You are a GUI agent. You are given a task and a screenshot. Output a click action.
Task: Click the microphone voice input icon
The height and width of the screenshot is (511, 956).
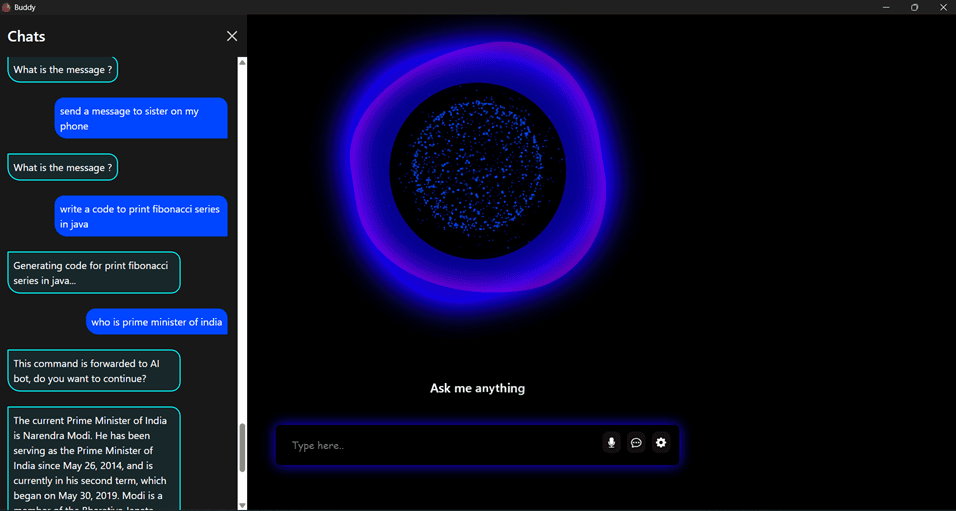[x=612, y=443]
